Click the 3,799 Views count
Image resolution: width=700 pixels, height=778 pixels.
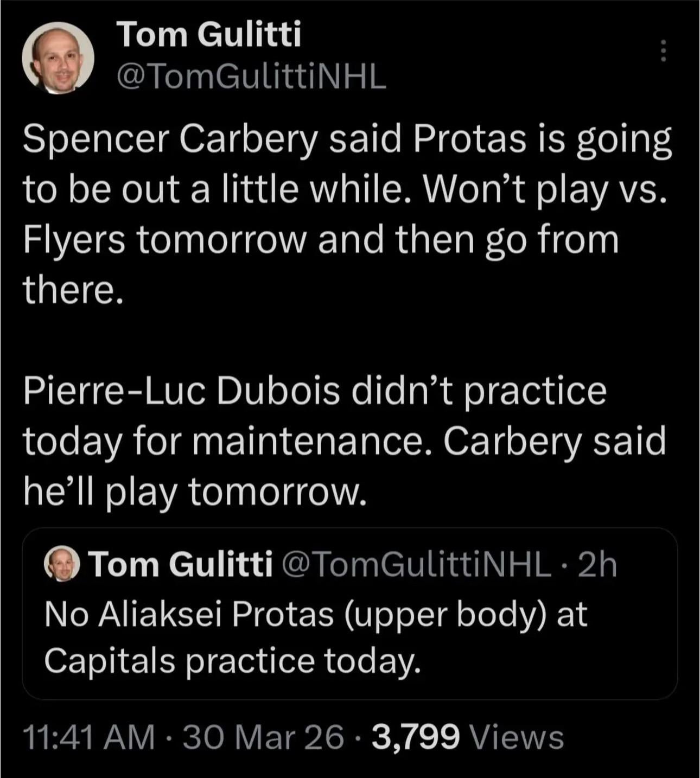click(468, 737)
